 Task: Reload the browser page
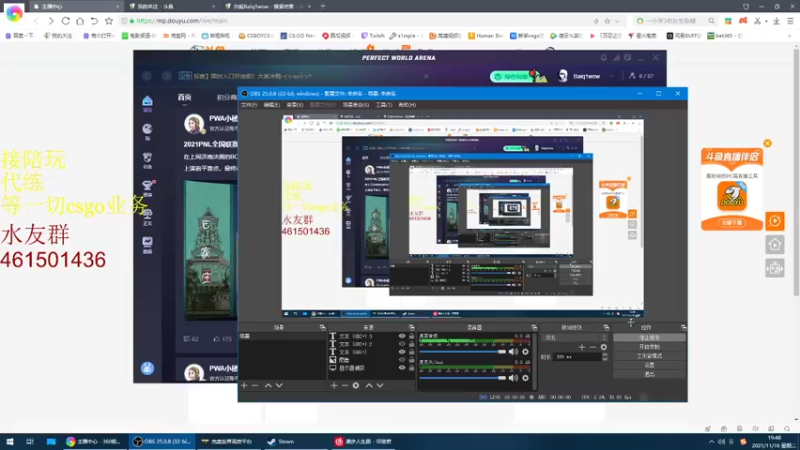pyautogui.click(x=66, y=21)
